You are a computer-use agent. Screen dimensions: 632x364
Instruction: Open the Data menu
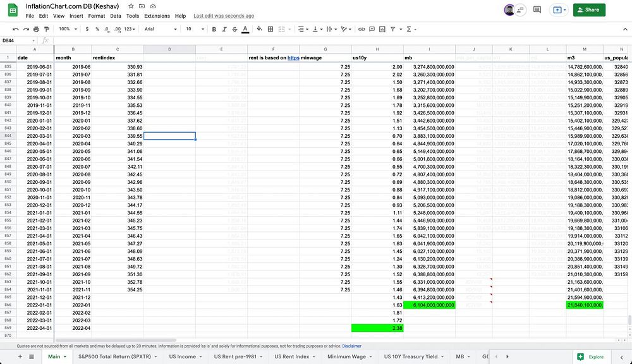[116, 16]
